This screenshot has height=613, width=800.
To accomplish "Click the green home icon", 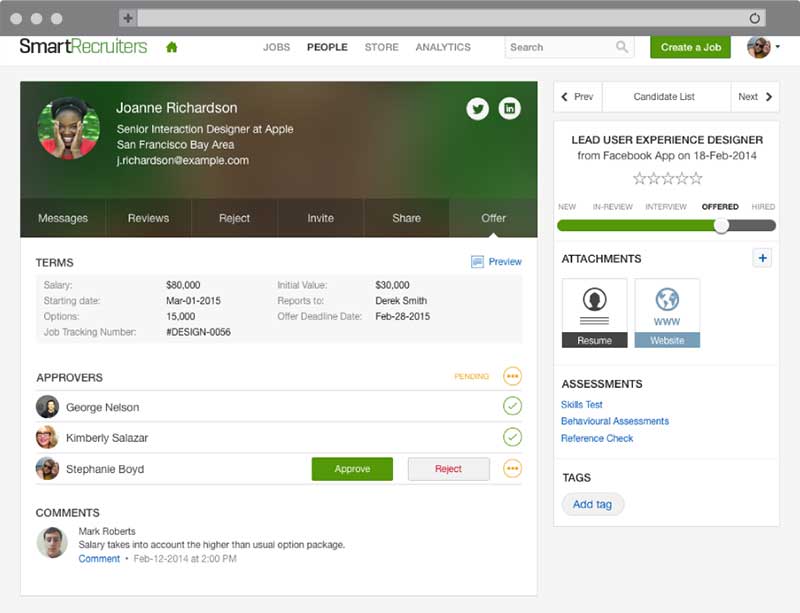I will [x=172, y=47].
